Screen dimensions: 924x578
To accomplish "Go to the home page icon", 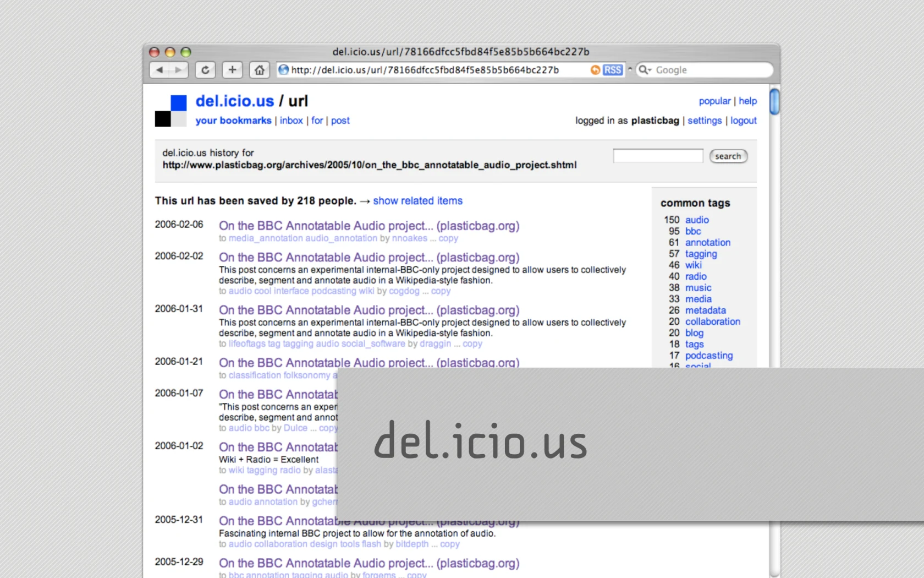I will pos(259,70).
